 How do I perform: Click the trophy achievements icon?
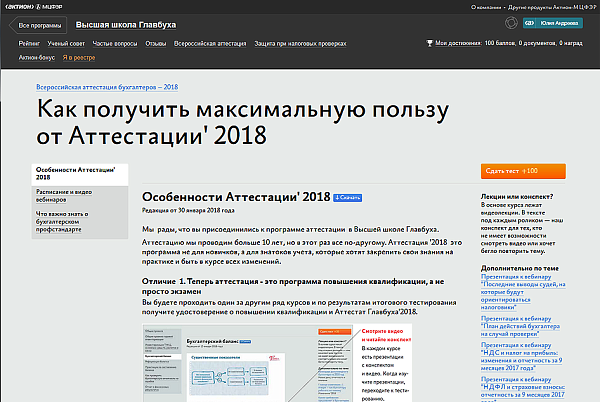point(430,43)
